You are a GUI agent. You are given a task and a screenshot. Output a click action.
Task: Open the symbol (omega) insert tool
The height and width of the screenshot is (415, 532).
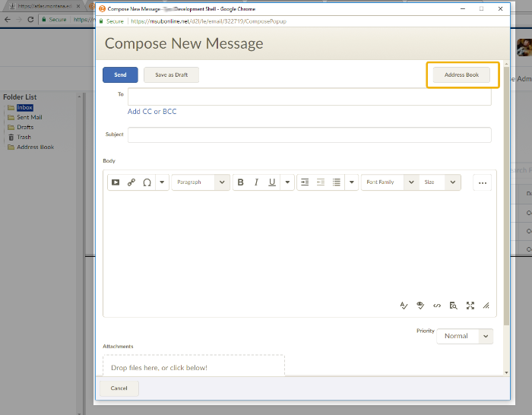point(147,182)
